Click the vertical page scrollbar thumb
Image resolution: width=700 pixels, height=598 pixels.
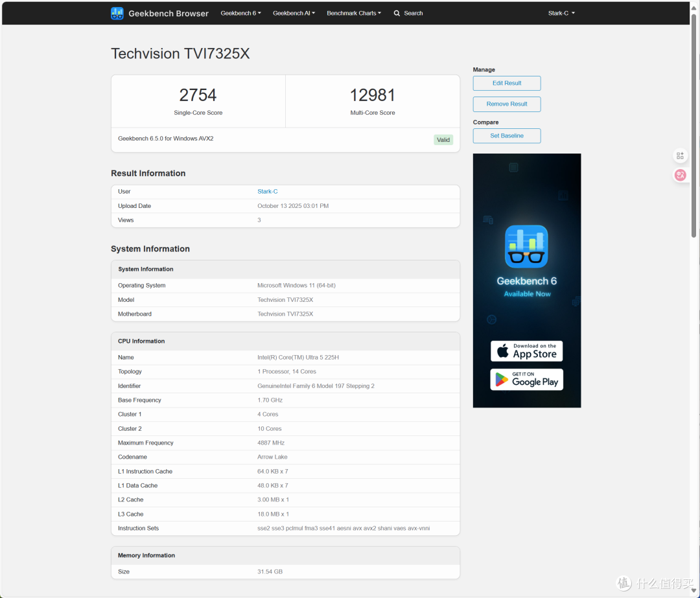click(694, 125)
